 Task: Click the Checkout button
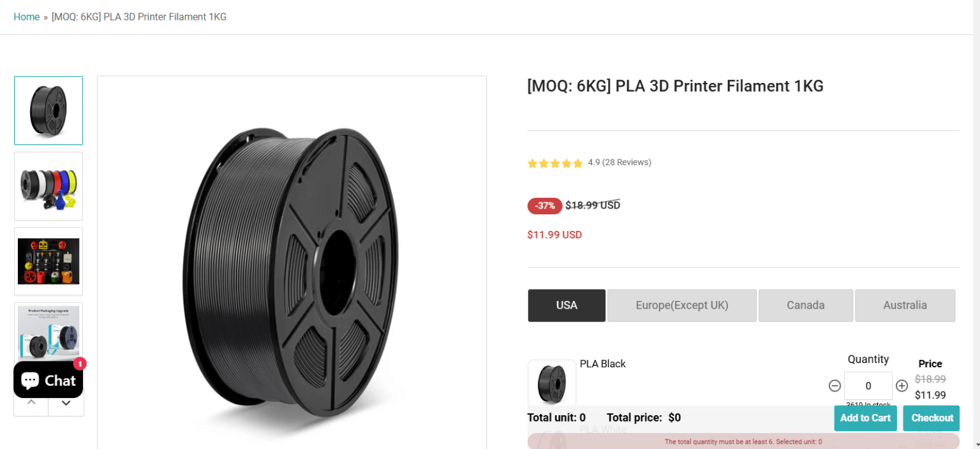click(931, 418)
